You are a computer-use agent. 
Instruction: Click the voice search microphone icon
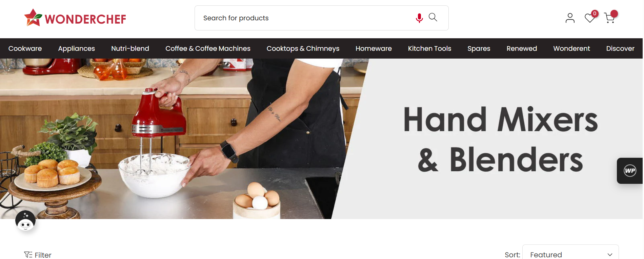coord(419,18)
